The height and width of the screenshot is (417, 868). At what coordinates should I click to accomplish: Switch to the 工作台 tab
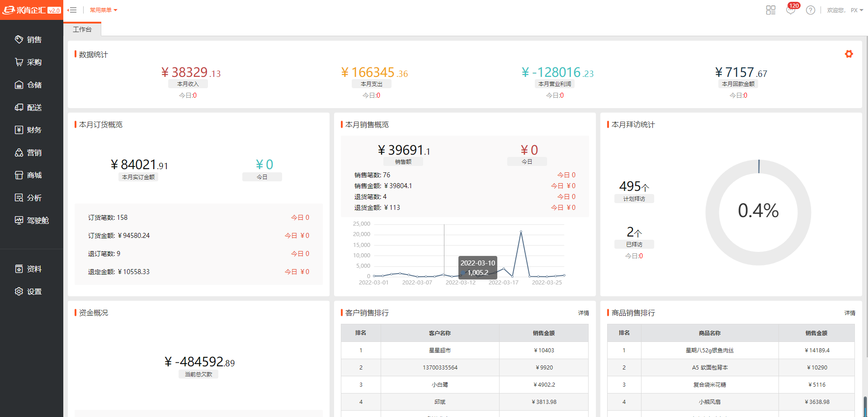(x=82, y=29)
